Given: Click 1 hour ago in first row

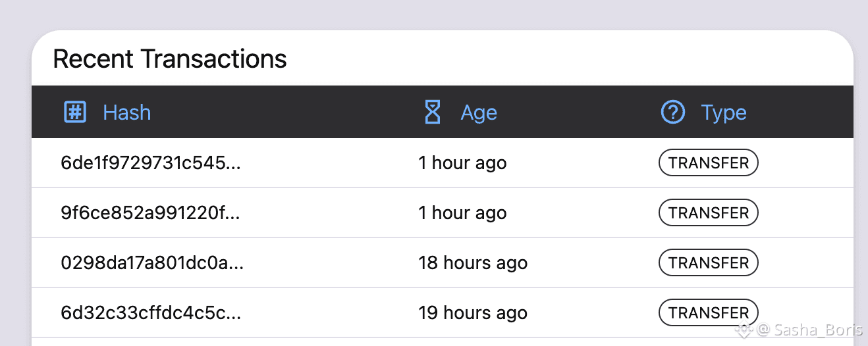Looking at the screenshot, I should tap(462, 163).
